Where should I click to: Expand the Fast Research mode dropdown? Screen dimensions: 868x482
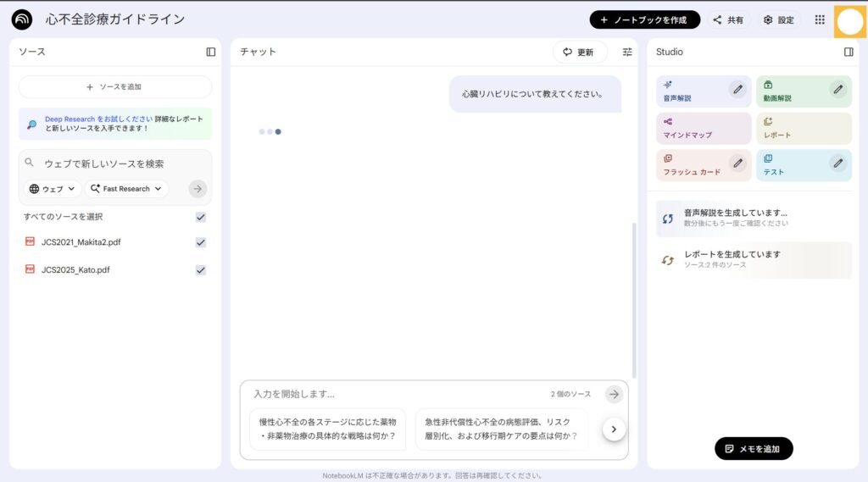(x=126, y=189)
